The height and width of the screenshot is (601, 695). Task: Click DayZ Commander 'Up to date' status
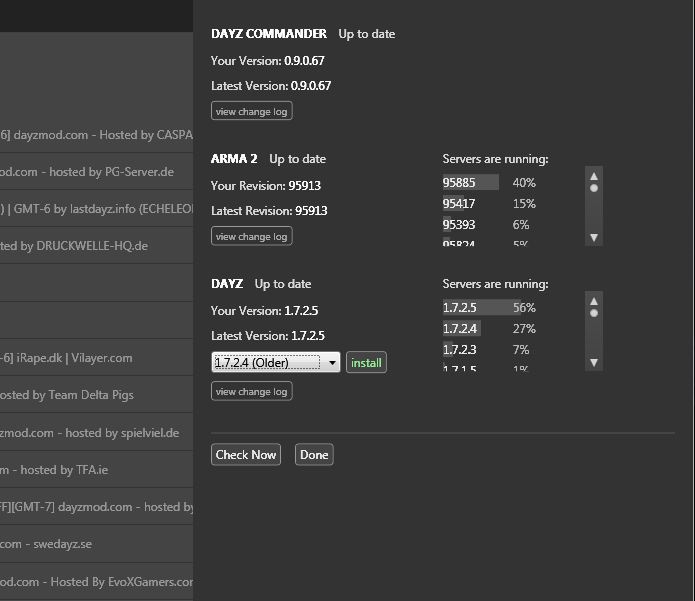point(367,34)
